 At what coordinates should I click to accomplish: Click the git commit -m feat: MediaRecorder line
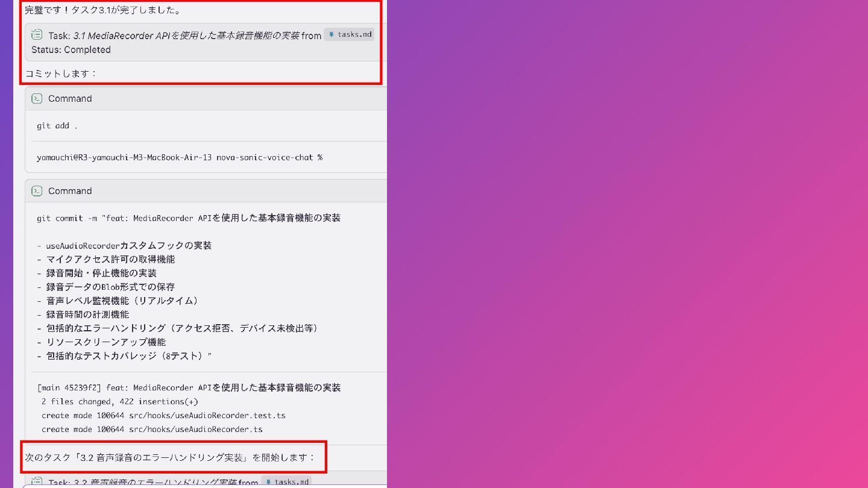tap(189, 218)
